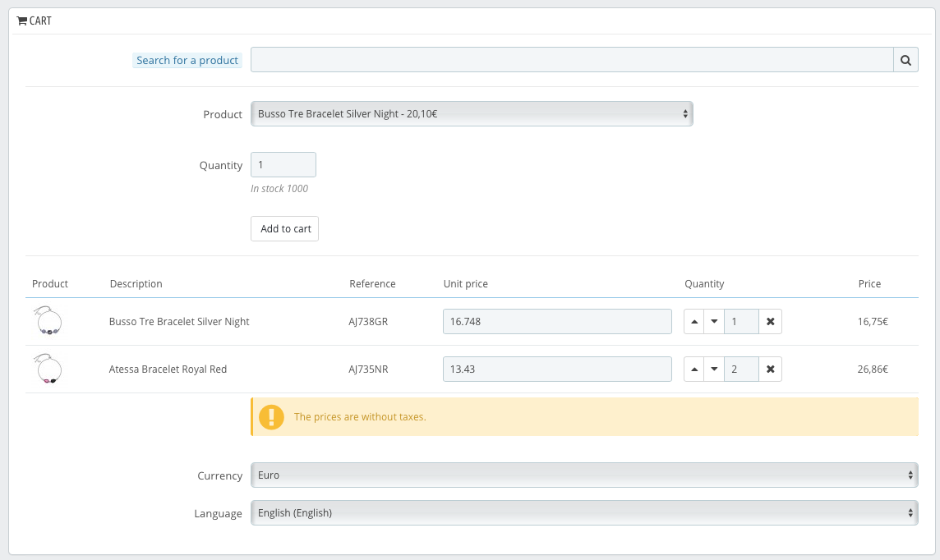The width and height of the screenshot is (940, 560).
Task: Edit unit price field showing 16.748
Action: pos(557,322)
